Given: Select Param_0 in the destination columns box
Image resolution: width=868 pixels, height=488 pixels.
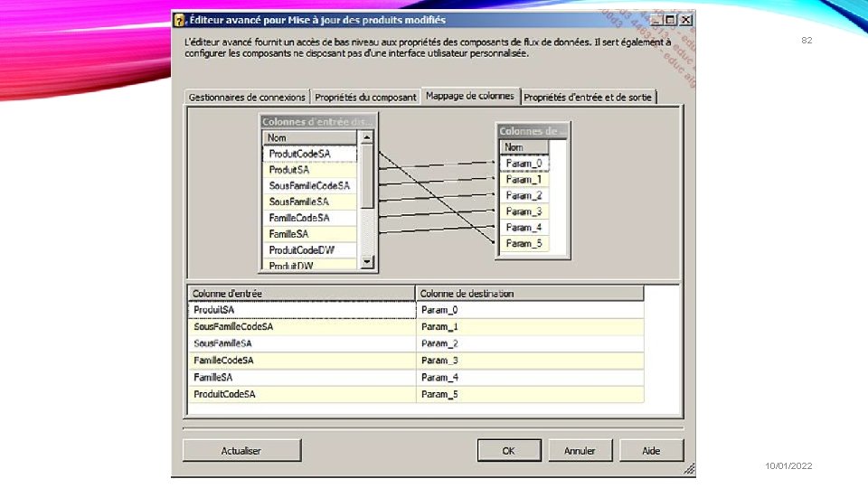Looking at the screenshot, I should pyautogui.click(x=524, y=164).
